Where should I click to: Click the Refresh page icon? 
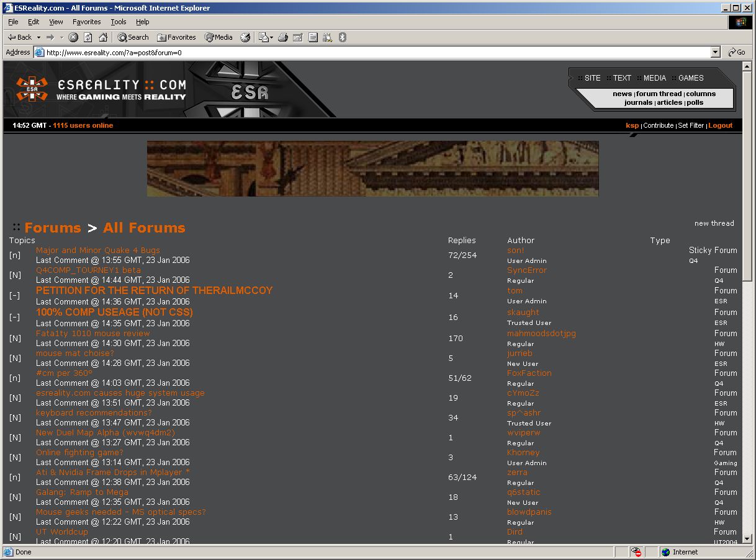(88, 37)
